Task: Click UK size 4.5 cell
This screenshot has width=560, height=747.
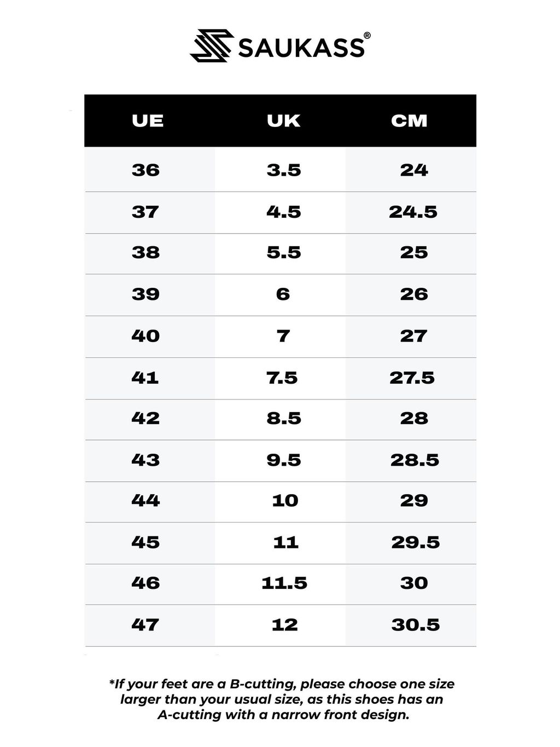Action: [284, 212]
